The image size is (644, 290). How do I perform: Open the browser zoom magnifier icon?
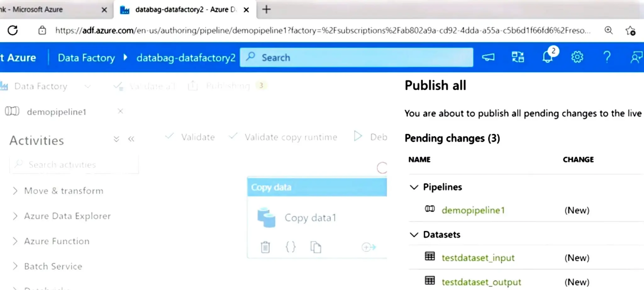608,31
